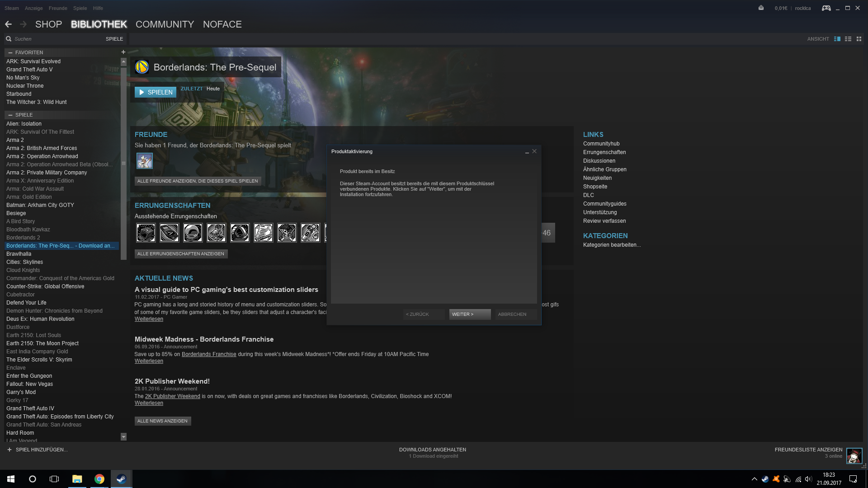868x488 pixels.
Task: Click Alle Errungenschaften anzeigen button
Action: click(x=181, y=253)
